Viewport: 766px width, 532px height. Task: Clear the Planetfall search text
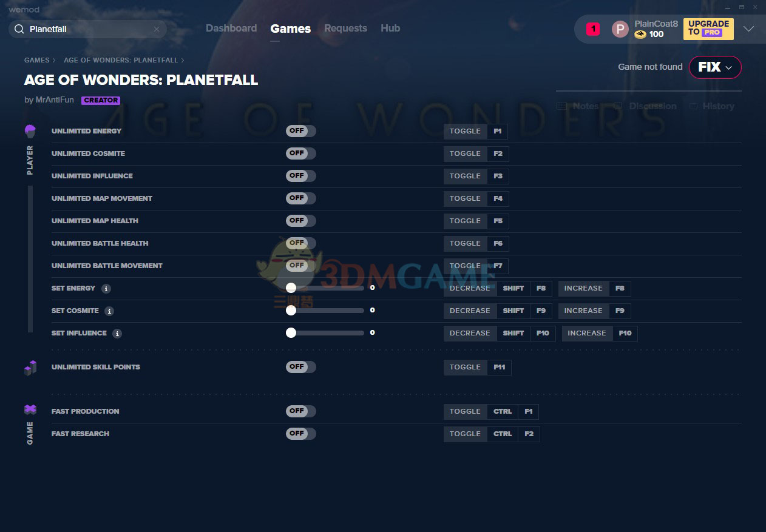157,29
